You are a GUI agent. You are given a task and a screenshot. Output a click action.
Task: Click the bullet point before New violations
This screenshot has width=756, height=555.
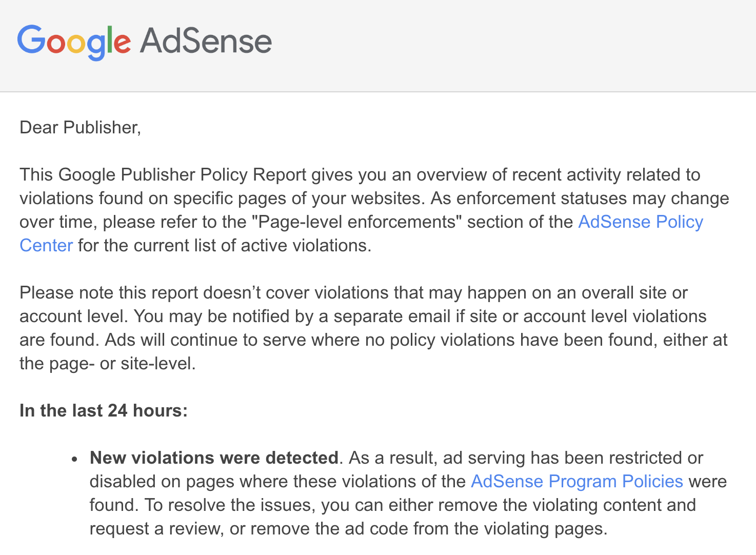point(75,459)
